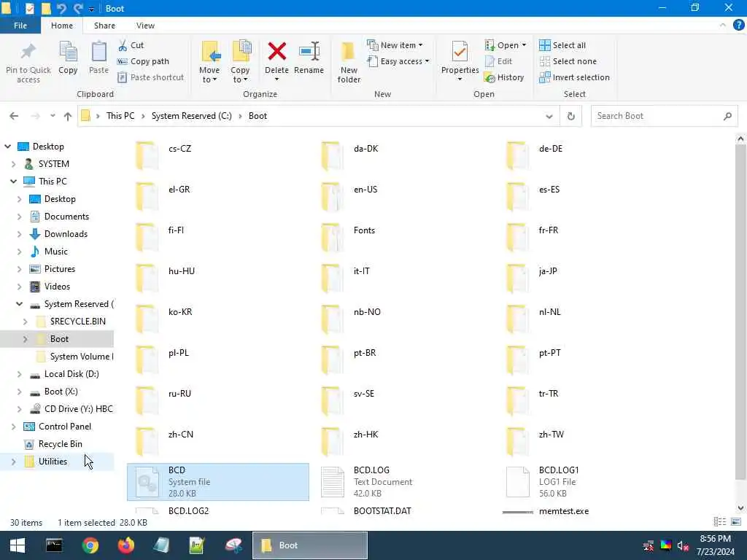
Task: Go up one folder level
Action: 68,116
